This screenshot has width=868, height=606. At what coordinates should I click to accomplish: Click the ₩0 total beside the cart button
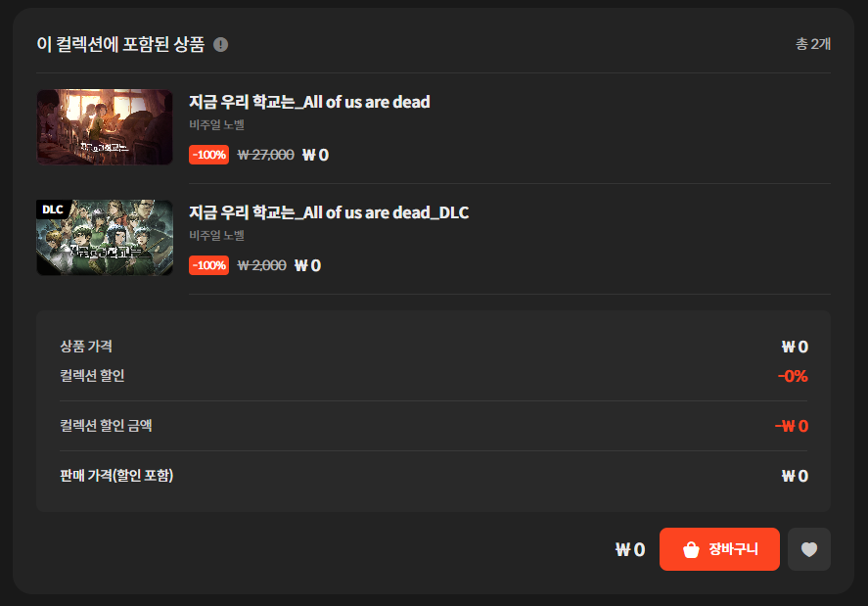[630, 549]
